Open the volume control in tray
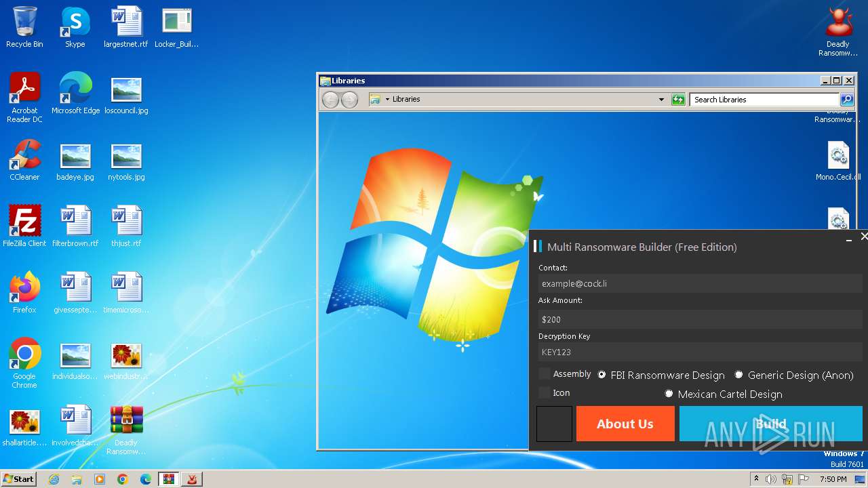The height and width of the screenshot is (488, 868). tap(771, 479)
